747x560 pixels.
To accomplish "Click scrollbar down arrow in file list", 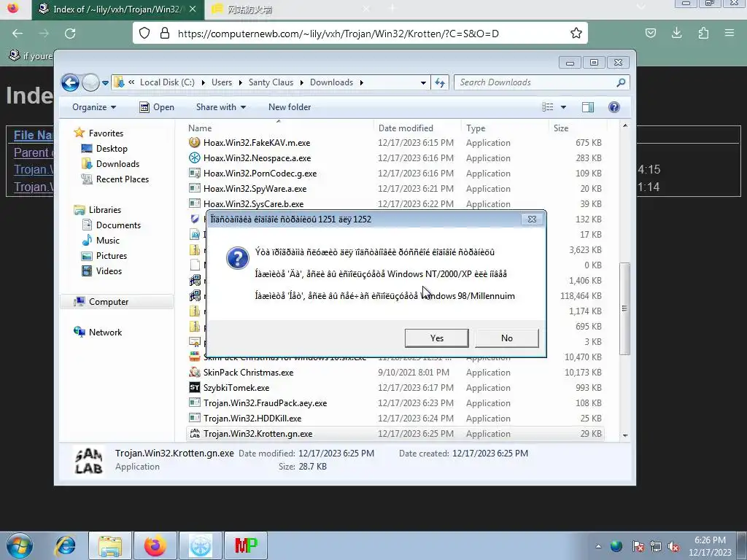I will (625, 435).
